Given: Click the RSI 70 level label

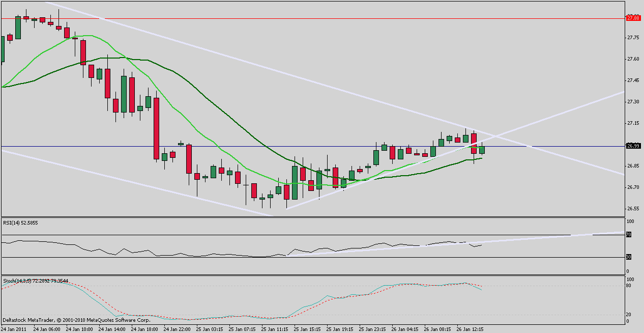Looking at the screenshot, I should pyautogui.click(x=629, y=235).
